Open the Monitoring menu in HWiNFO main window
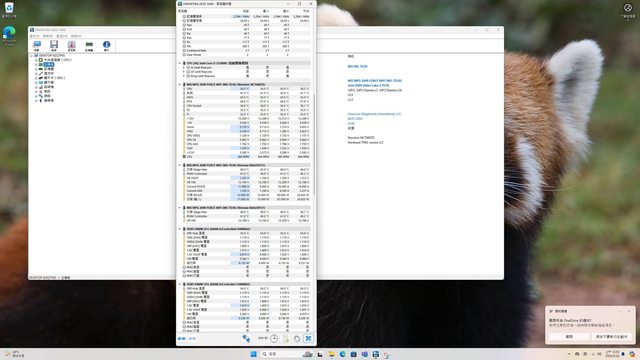 pos(62,36)
